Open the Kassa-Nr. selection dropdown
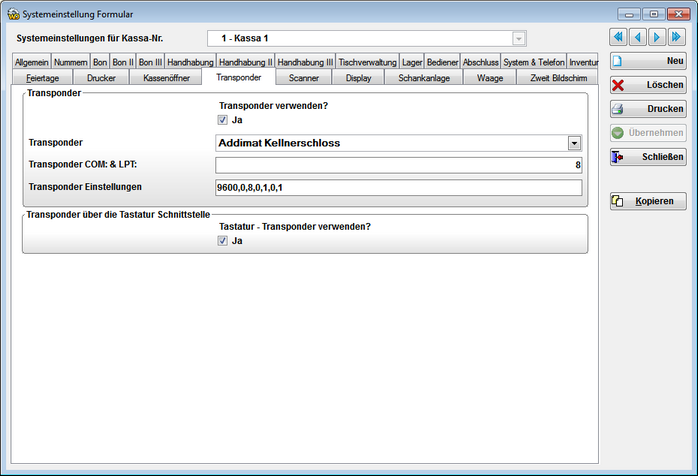Image resolution: width=698 pixels, height=476 pixels. (519, 39)
